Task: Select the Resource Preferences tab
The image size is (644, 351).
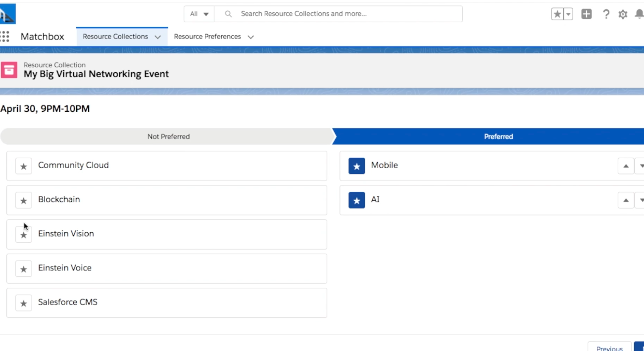Action: (207, 37)
